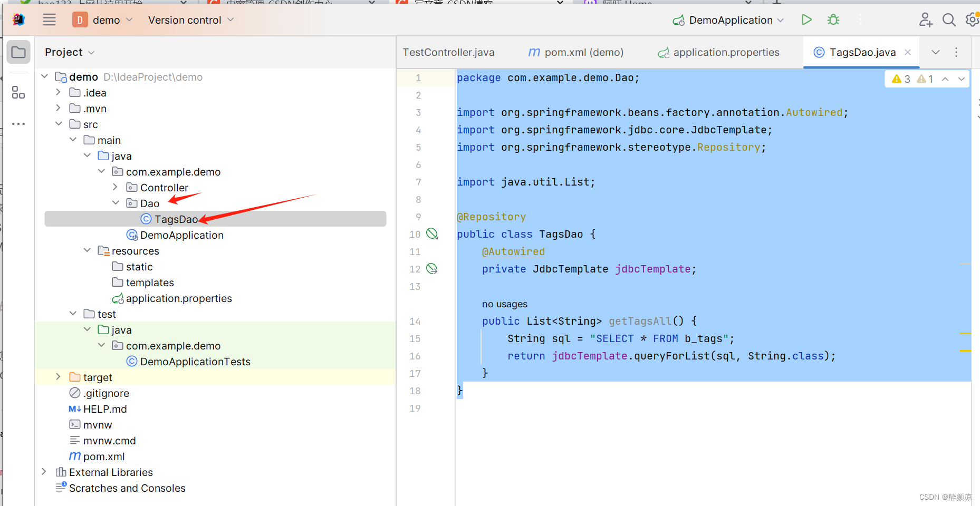
Task: Show more tool windows ellipsis
Action: 18,124
